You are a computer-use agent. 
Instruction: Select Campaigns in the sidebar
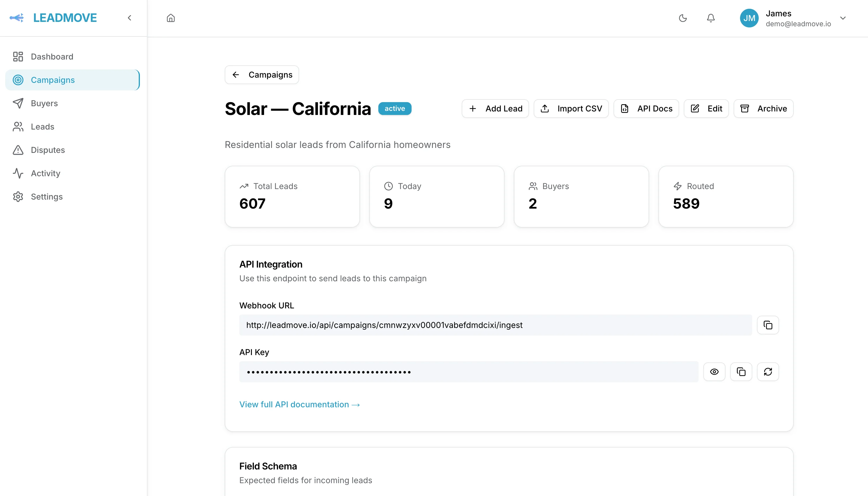[73, 80]
